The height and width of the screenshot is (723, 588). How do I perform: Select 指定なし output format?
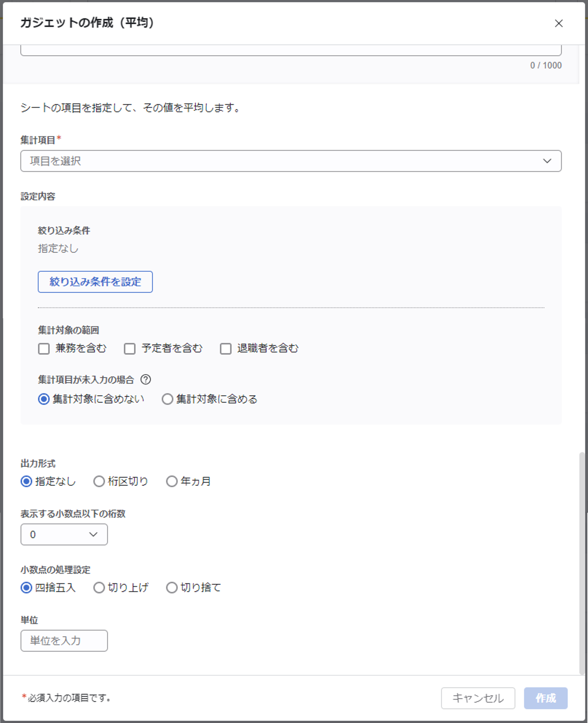[26, 481]
